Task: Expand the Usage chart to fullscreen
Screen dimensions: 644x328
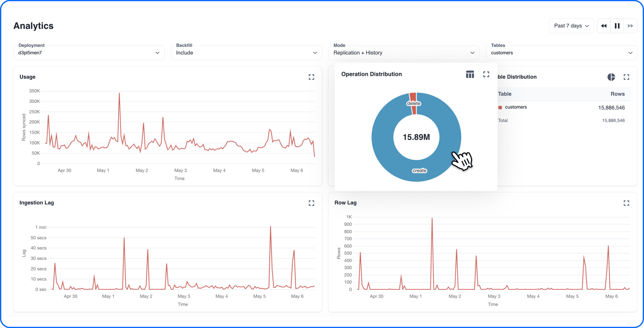Action: point(311,77)
